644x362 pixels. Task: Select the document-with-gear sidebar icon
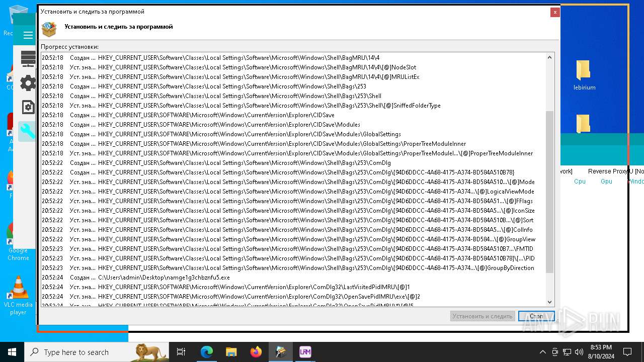[28, 107]
